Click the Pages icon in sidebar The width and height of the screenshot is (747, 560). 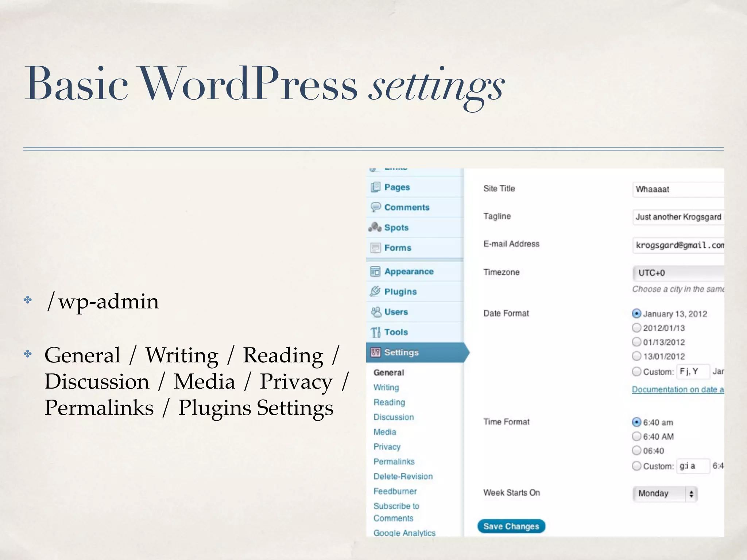coord(375,187)
